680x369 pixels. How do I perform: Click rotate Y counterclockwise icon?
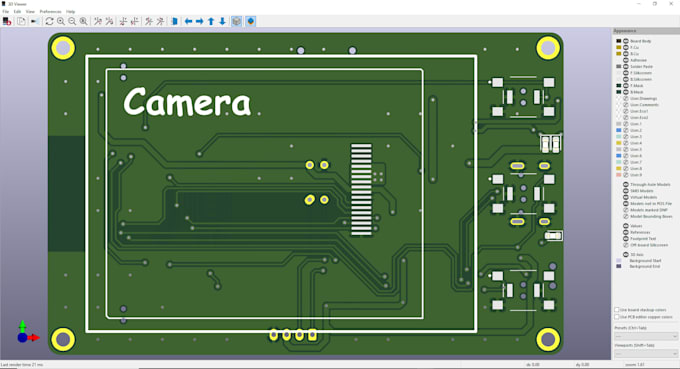134,21
